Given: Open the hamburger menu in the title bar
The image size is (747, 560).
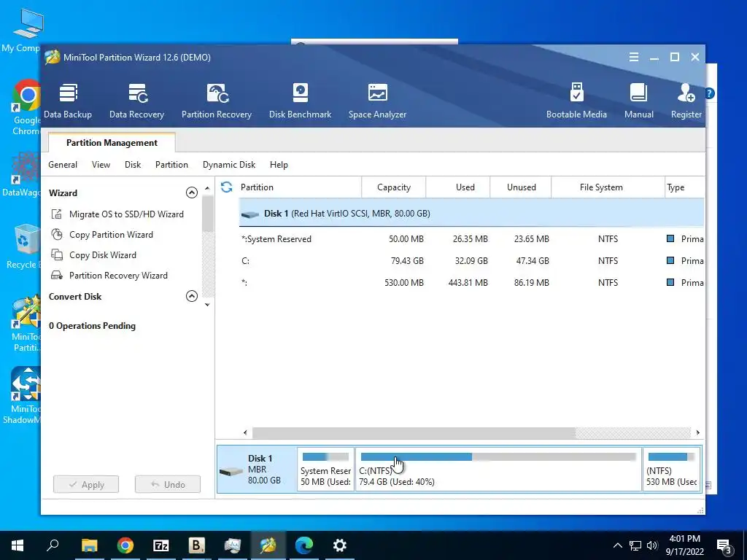Looking at the screenshot, I should [x=634, y=57].
